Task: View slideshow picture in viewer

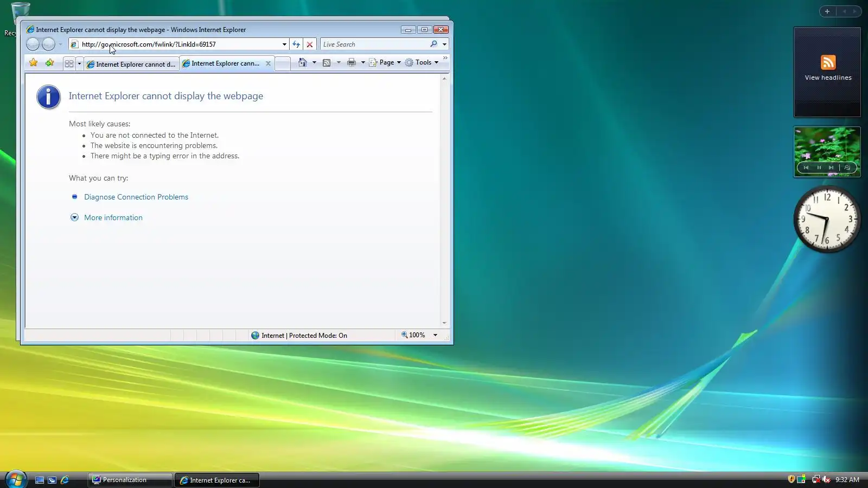Action: [847, 168]
